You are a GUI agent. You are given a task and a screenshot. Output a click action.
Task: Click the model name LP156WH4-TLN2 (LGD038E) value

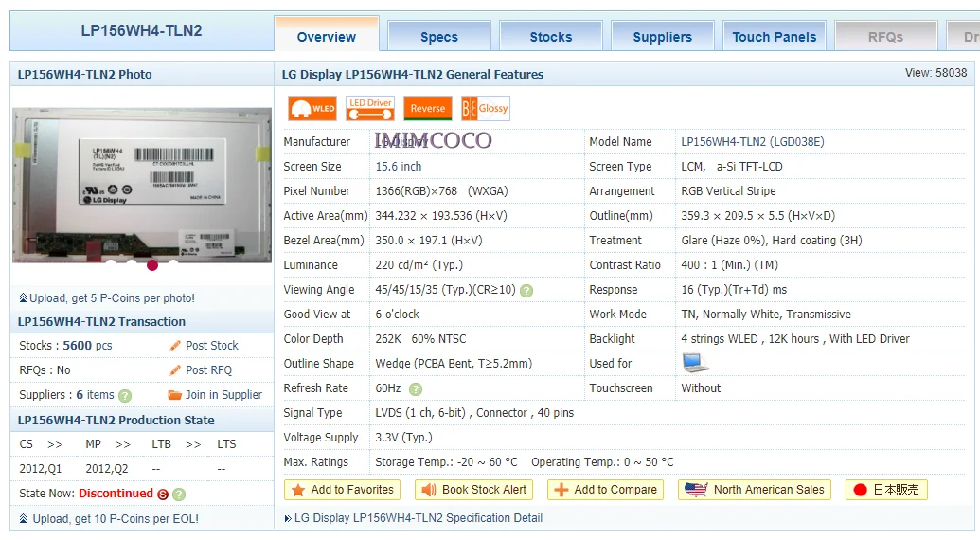[753, 142]
